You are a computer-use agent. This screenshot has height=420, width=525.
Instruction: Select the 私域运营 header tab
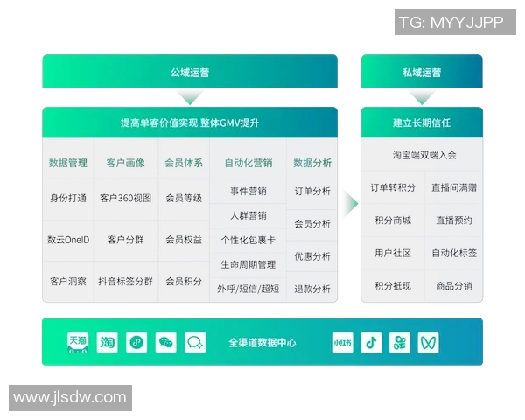pyautogui.click(x=421, y=72)
